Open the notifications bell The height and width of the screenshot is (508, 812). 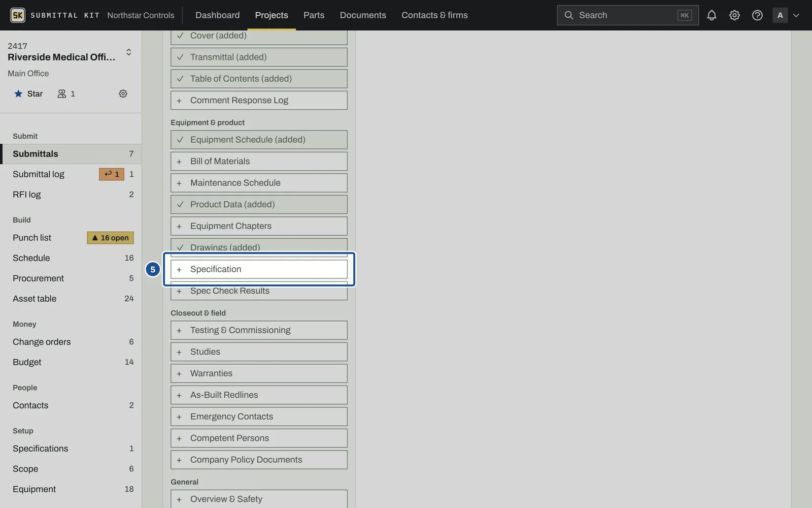click(712, 15)
